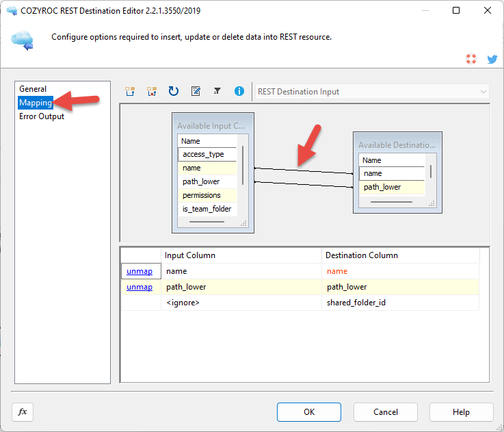This screenshot has height=432, width=504.
Task: Click the auto-map columns toolbar icon
Action: point(130,92)
